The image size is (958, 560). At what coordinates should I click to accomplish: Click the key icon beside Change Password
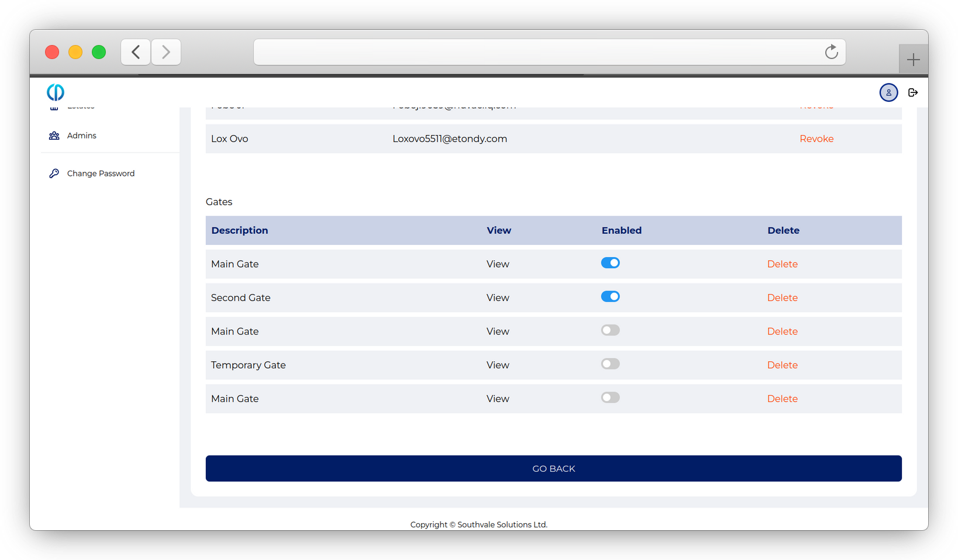[x=54, y=174]
